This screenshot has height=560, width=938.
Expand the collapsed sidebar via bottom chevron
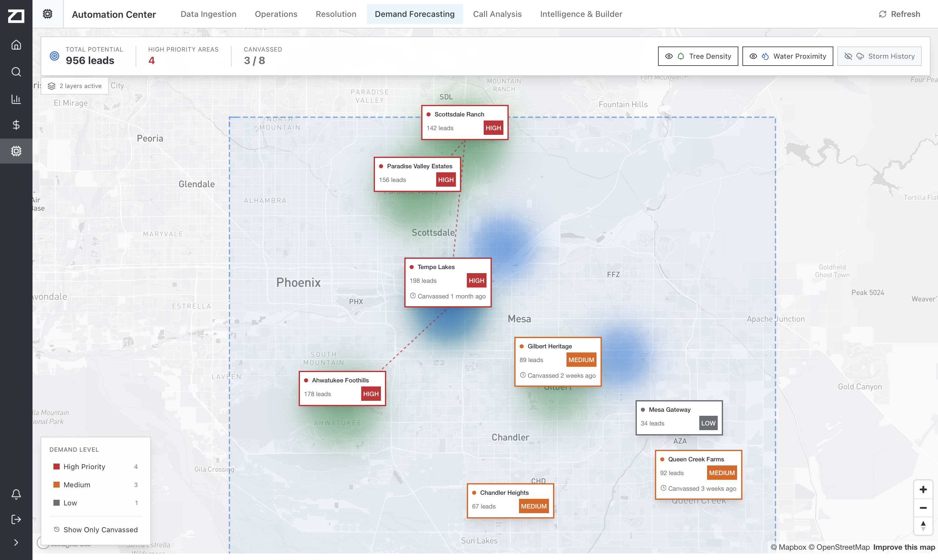[x=16, y=542]
